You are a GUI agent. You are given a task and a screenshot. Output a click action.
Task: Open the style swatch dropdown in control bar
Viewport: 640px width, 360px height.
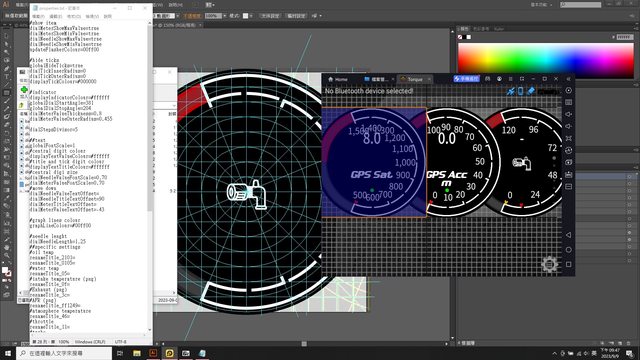(251, 16)
